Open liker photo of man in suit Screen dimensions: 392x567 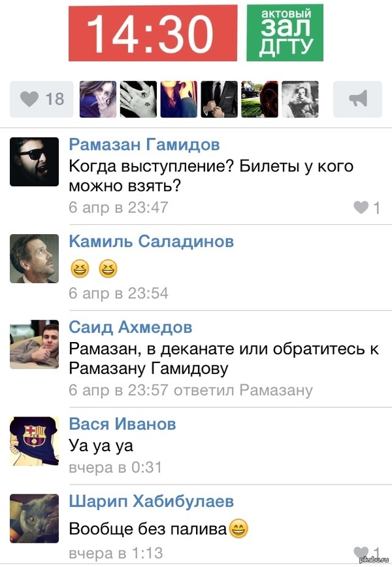coord(220,99)
